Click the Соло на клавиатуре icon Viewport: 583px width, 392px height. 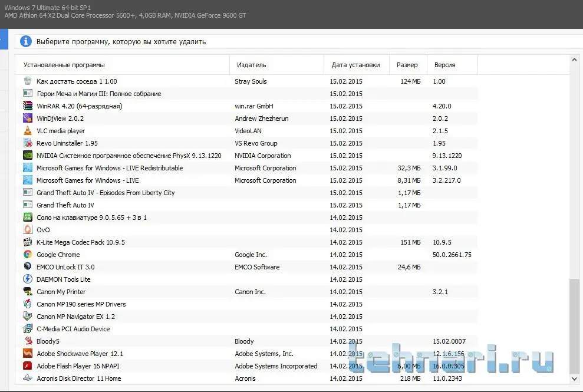click(x=28, y=217)
